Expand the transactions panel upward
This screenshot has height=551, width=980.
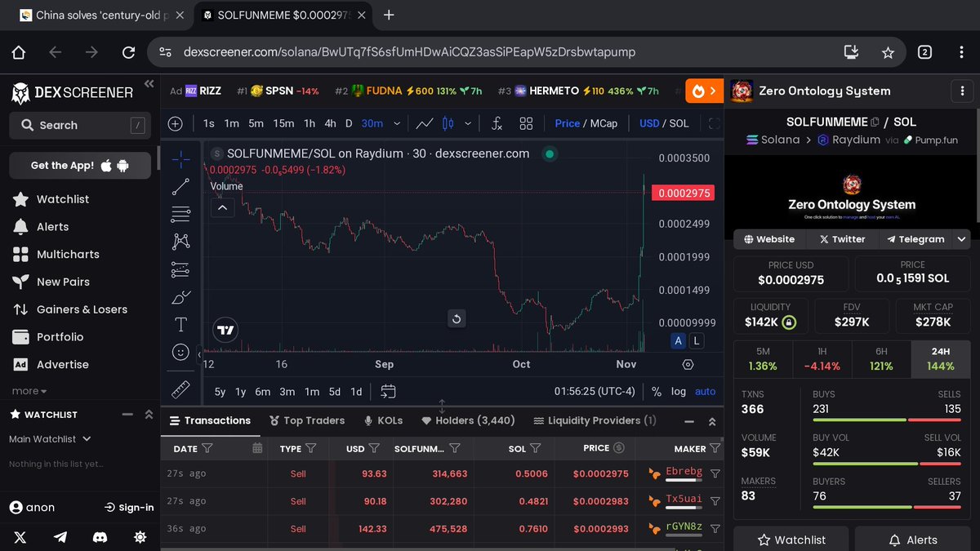coord(712,421)
